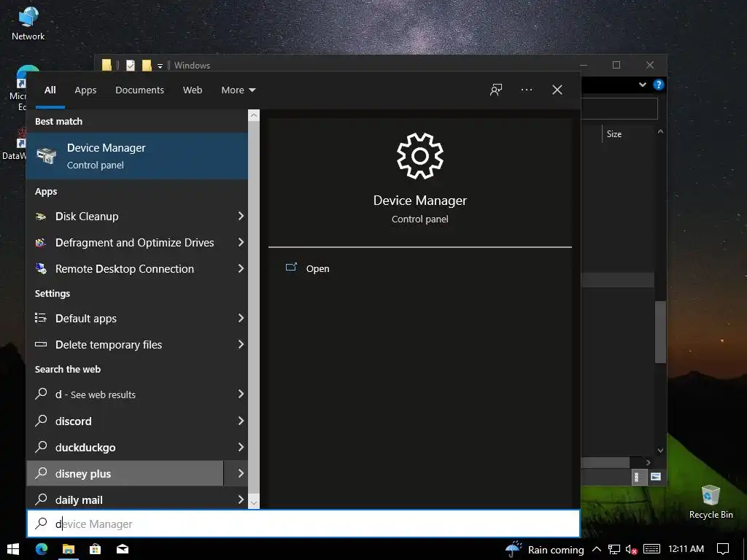Open the notification action center icon
The height and width of the screenshot is (560, 747).
pos(723,550)
